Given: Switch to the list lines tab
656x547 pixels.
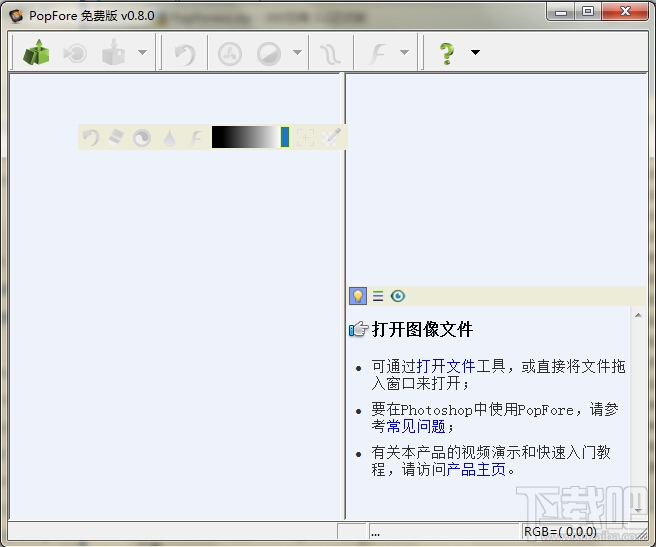Looking at the screenshot, I should click(378, 296).
